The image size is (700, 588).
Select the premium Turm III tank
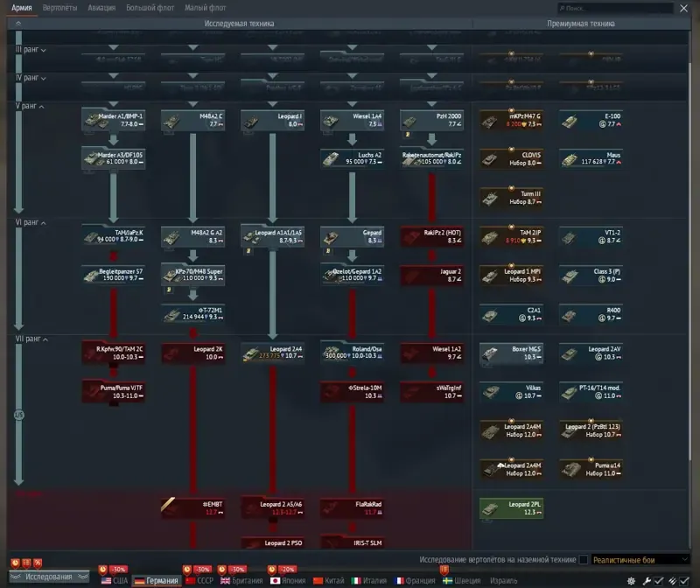[512, 198]
